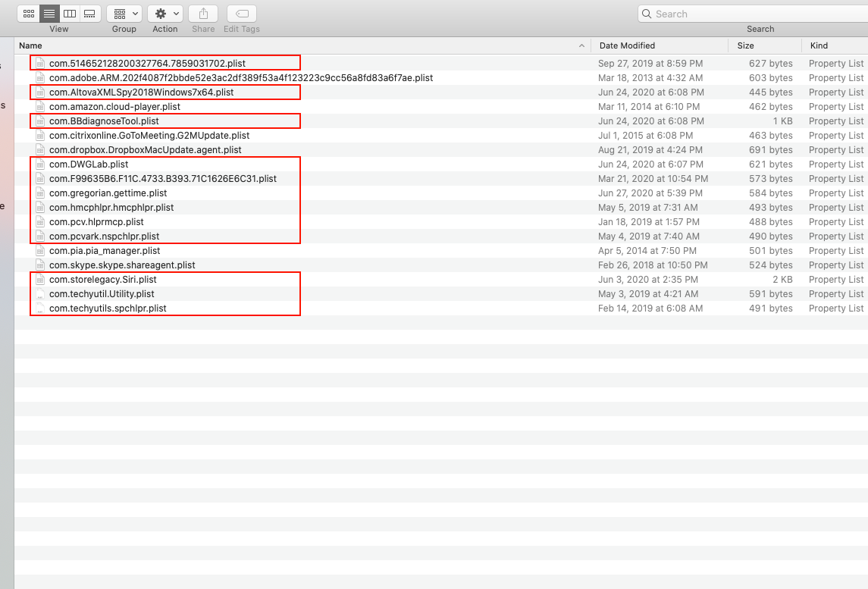
Task: Switch to icon view in toolbar
Action: coord(29,14)
